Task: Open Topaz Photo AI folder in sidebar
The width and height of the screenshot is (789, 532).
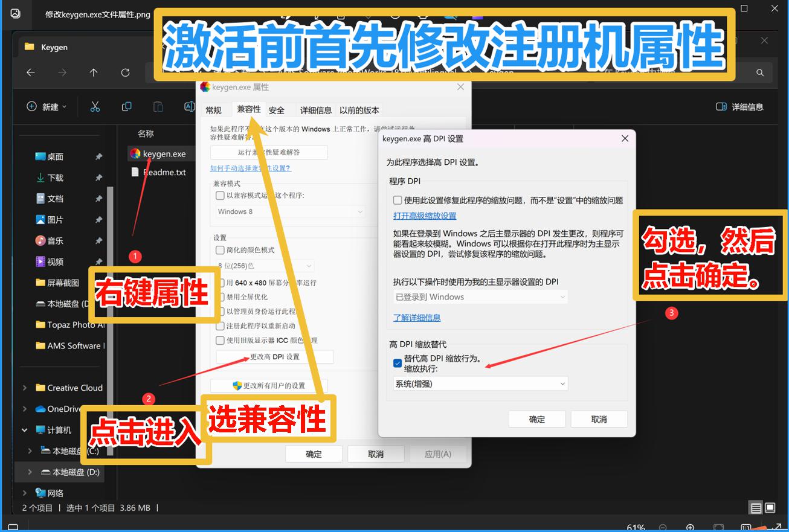Action: (x=69, y=325)
